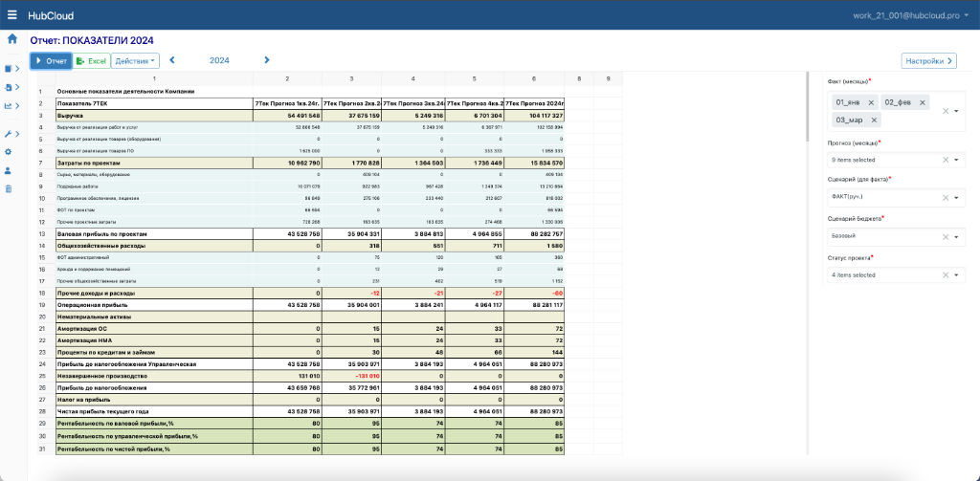Open the chart reports icon in sidebar
The image size is (980, 481).
click(x=10, y=106)
